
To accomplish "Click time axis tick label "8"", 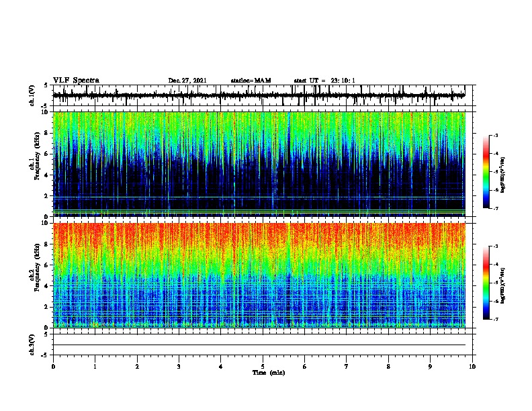I will (x=388, y=367).
